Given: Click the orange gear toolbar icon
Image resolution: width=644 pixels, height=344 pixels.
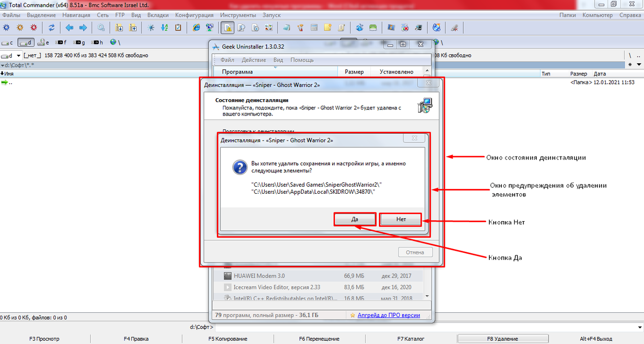Looking at the screenshot, I should click(20, 27).
